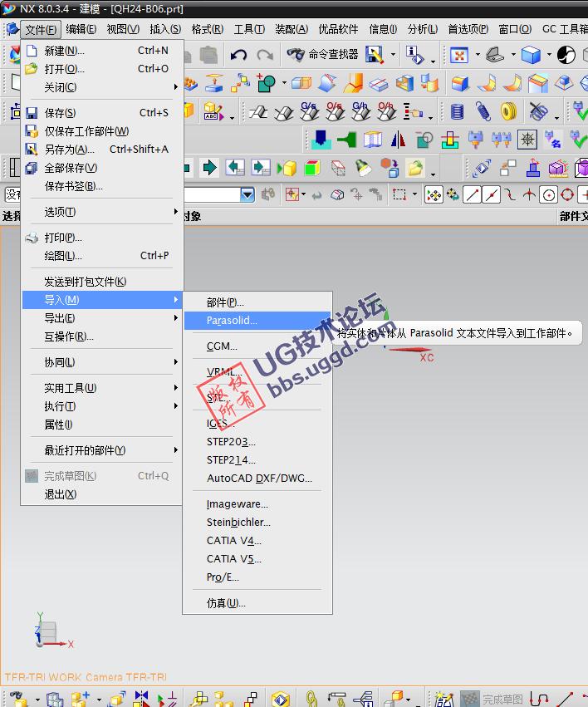Toggle the Quadrant Point snap button
This screenshot has width=588, height=707.
[x=567, y=194]
